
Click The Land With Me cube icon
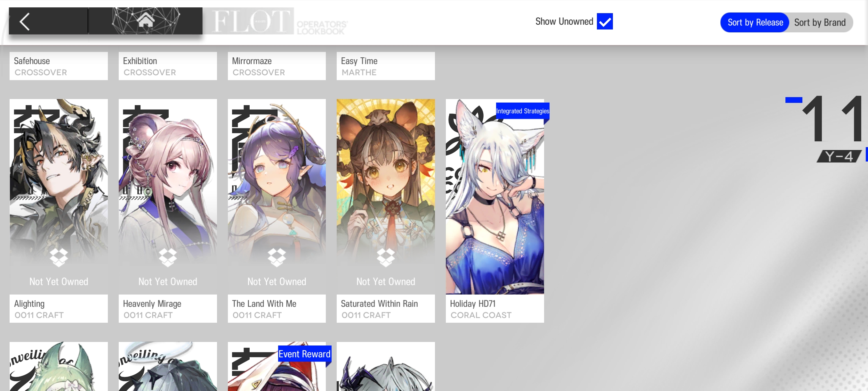coord(277,257)
